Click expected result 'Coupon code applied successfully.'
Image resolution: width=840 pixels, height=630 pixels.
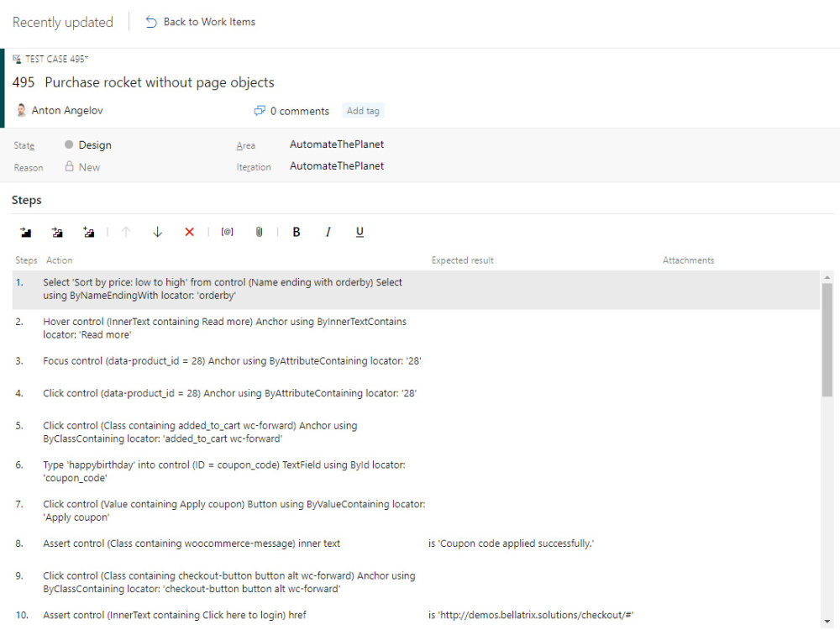pyautogui.click(x=511, y=543)
